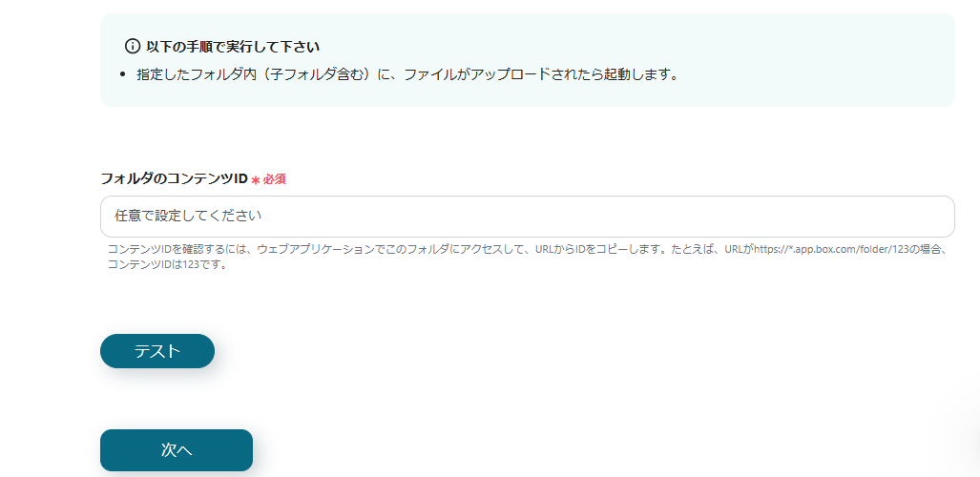
Task: Click the フォルダのコンテンツID field label
Action: (175, 178)
